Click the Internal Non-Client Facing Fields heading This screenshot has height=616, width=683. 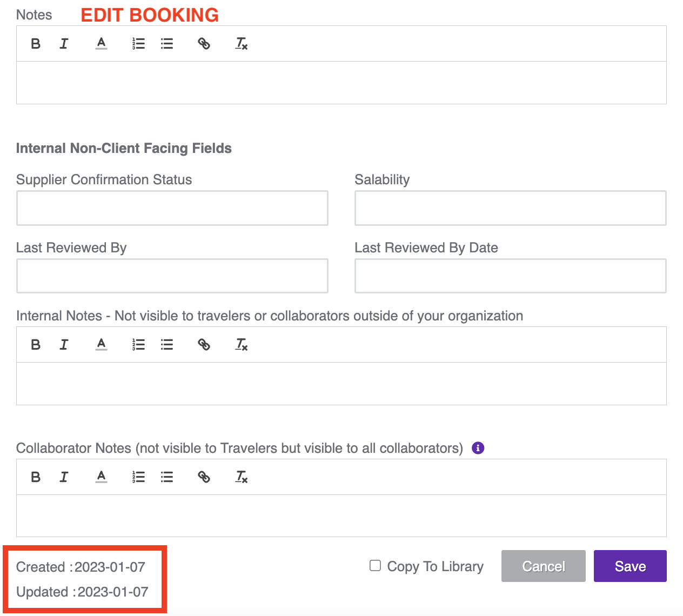[x=124, y=149]
